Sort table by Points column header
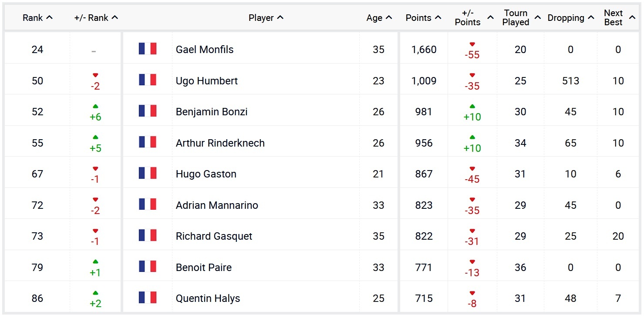 coord(423,18)
